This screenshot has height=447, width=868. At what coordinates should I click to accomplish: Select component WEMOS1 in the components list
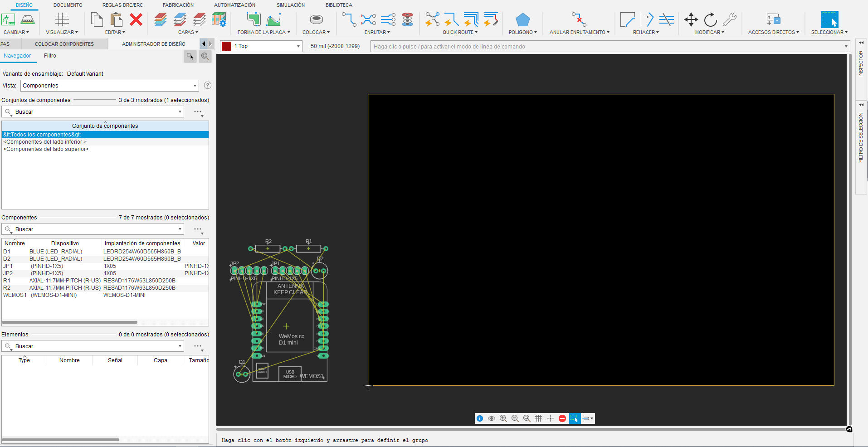pos(15,295)
